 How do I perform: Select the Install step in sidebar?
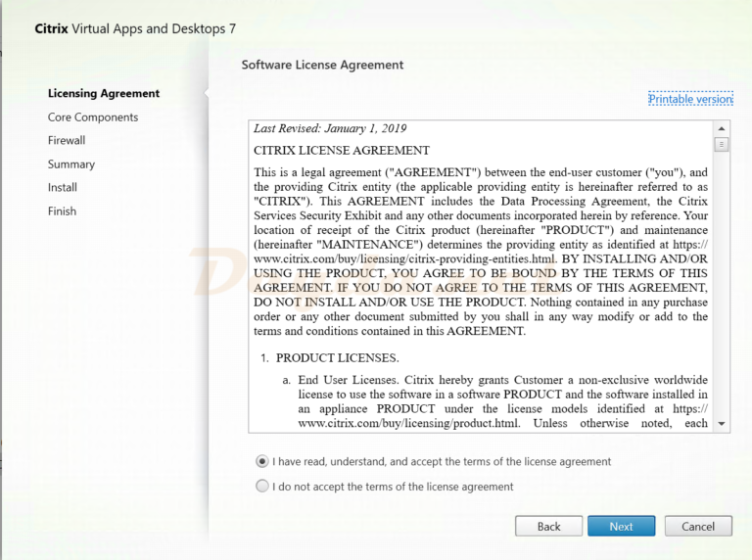coord(63,188)
